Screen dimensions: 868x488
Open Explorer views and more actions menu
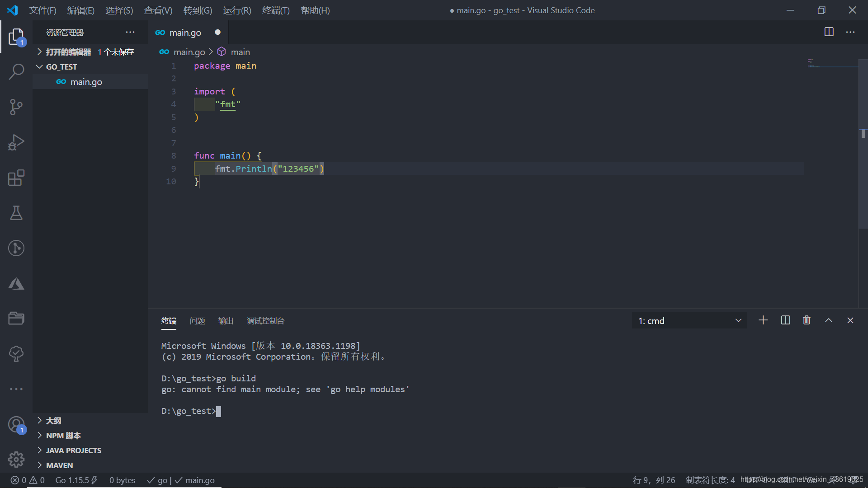130,32
